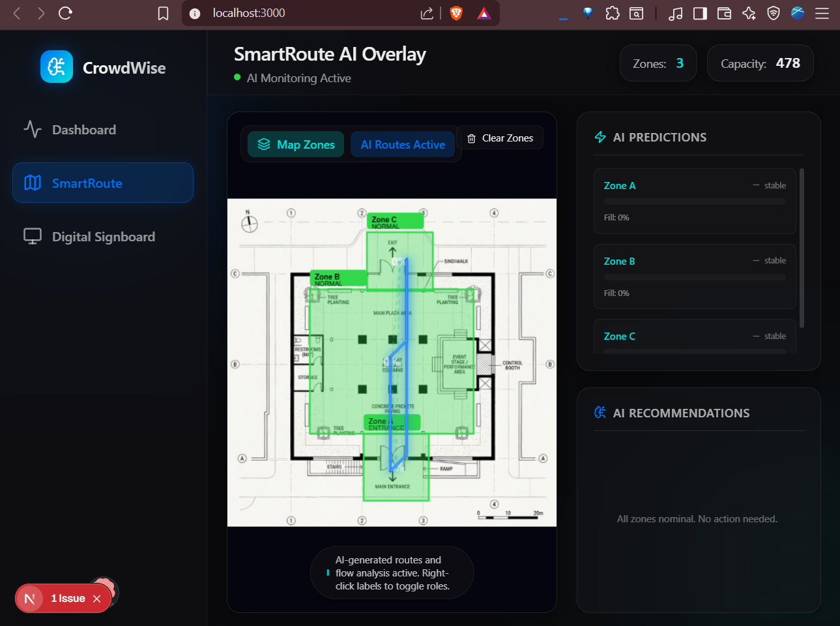
Task: Click the Zones count badge
Action: [658, 63]
